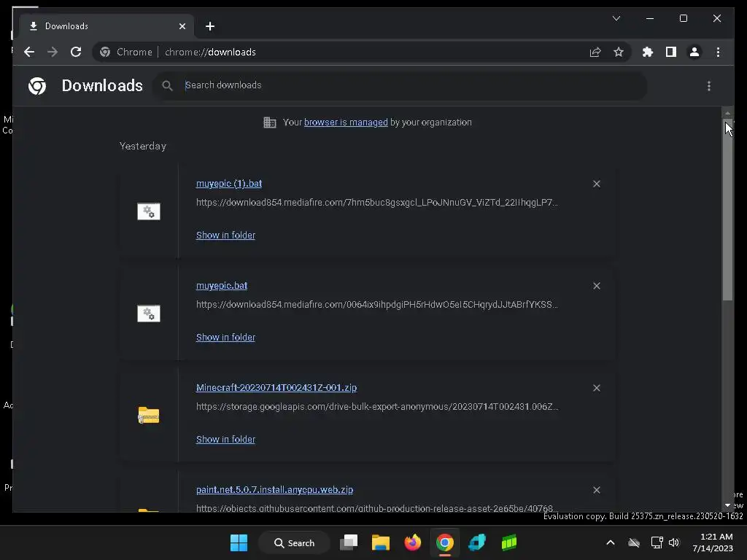Go back with the browser back arrow
Screen dimensions: 747x560
point(29,52)
